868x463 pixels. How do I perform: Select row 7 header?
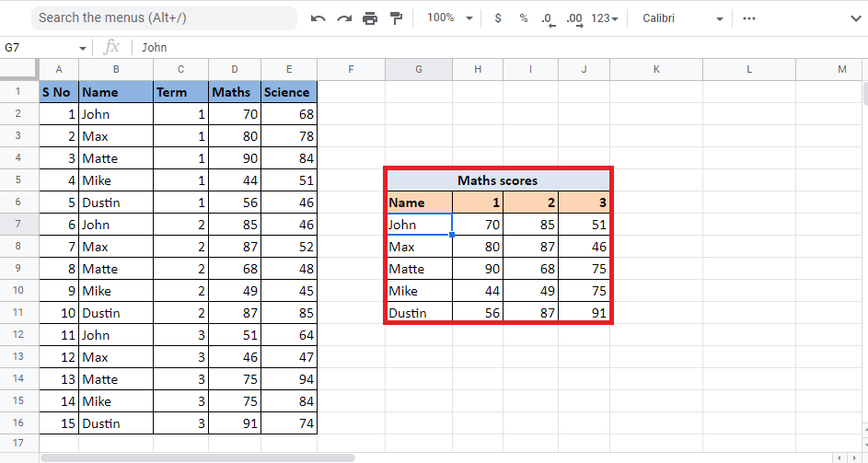(x=18, y=225)
